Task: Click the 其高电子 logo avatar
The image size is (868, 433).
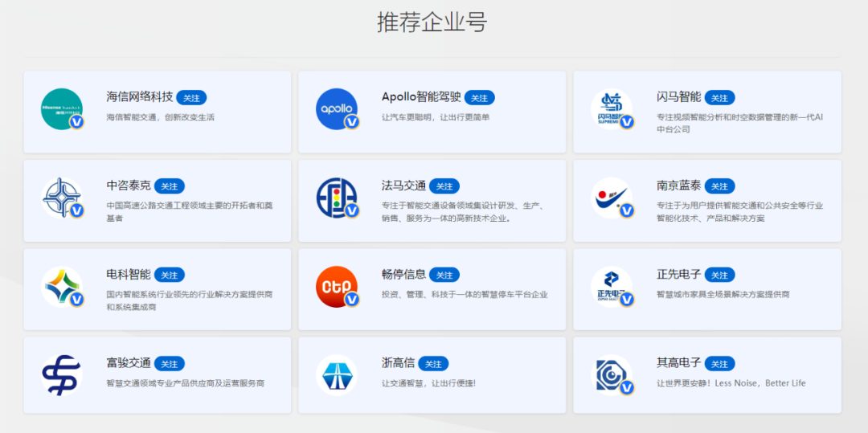Action: [x=612, y=375]
